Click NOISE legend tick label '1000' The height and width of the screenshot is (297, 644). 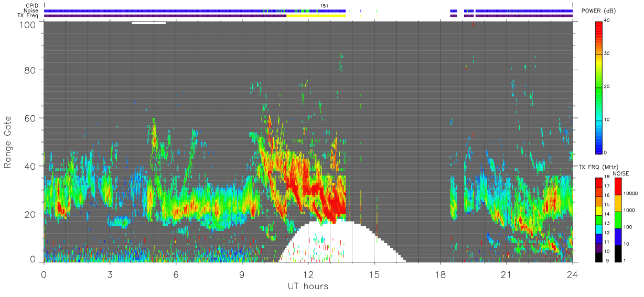tap(629, 211)
